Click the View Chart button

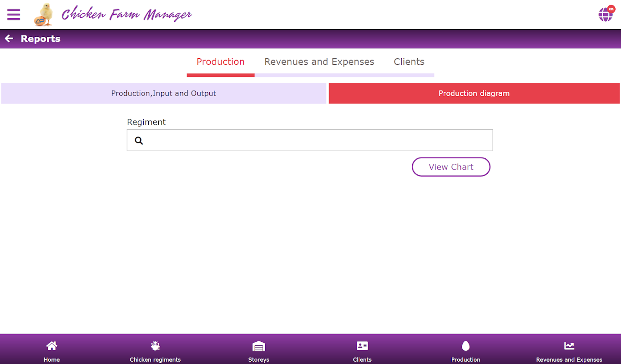[x=451, y=167]
